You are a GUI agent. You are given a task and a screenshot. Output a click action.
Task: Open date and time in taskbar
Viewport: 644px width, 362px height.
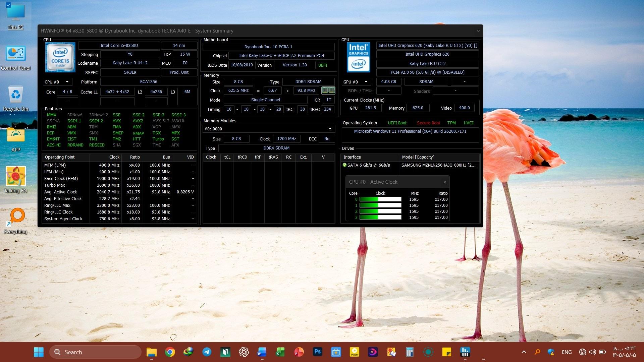(624, 352)
